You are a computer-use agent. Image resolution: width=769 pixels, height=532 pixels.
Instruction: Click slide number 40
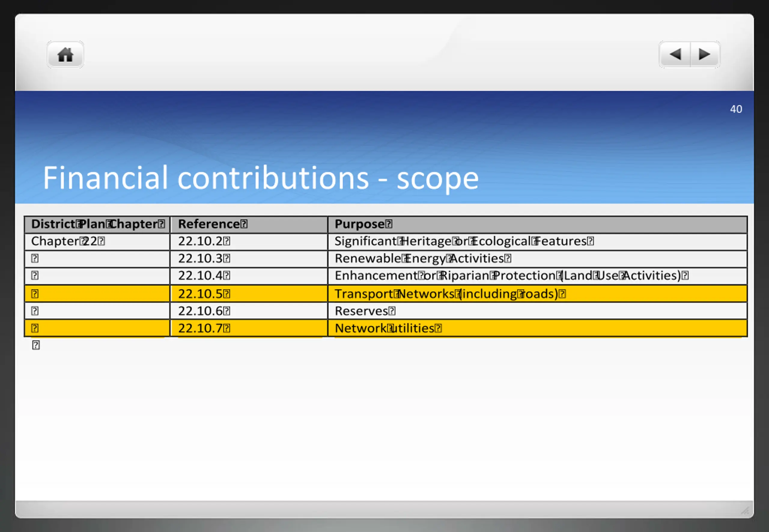[x=736, y=109]
